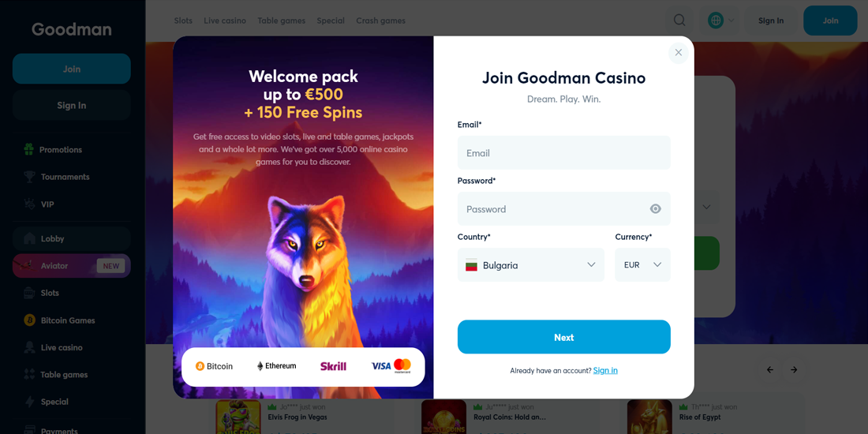Image resolution: width=868 pixels, height=434 pixels.
Task: Show password with the eye icon
Action: point(655,209)
